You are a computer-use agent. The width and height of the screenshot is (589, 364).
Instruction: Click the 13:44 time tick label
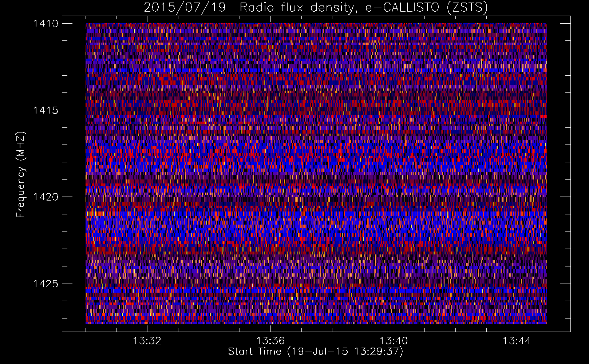click(x=517, y=341)
